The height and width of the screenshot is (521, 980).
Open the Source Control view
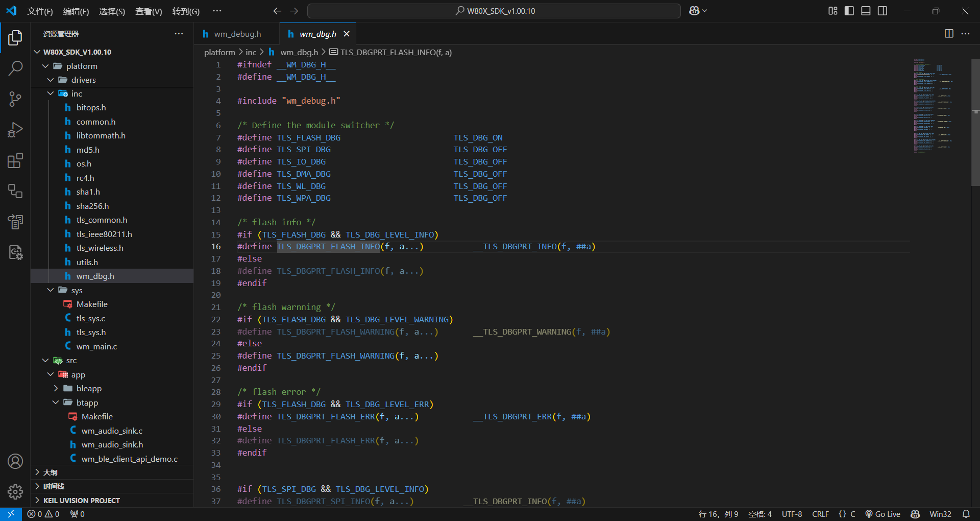pyautogui.click(x=15, y=99)
